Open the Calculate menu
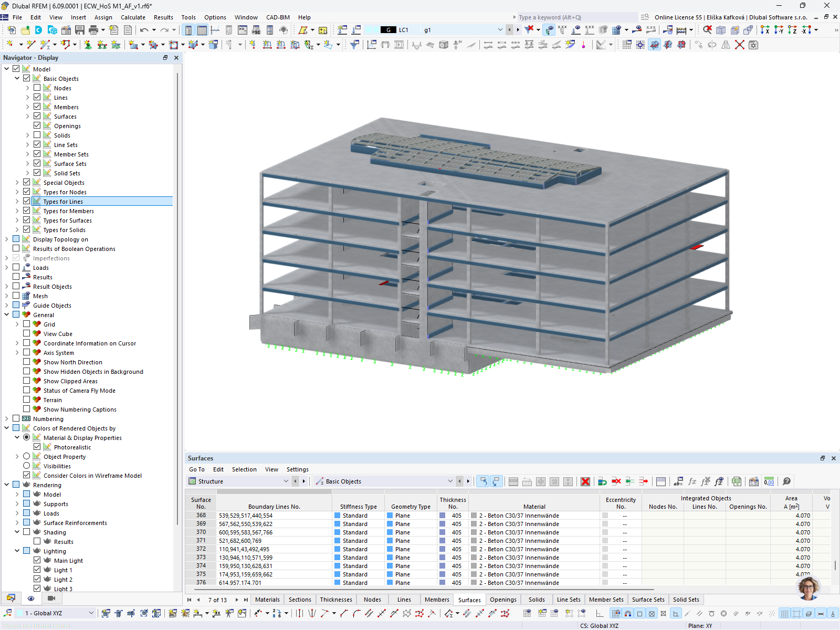Screen dimensions: 840x630 click(x=133, y=17)
